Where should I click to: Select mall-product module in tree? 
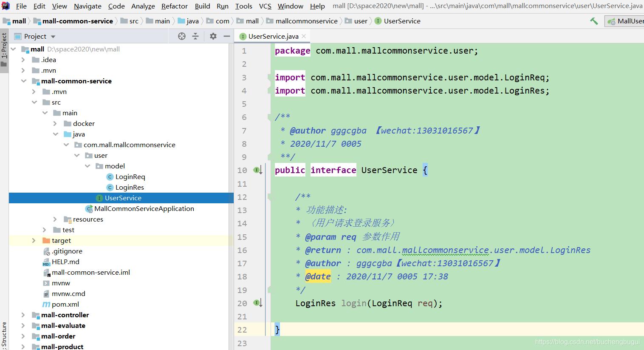coord(62,347)
